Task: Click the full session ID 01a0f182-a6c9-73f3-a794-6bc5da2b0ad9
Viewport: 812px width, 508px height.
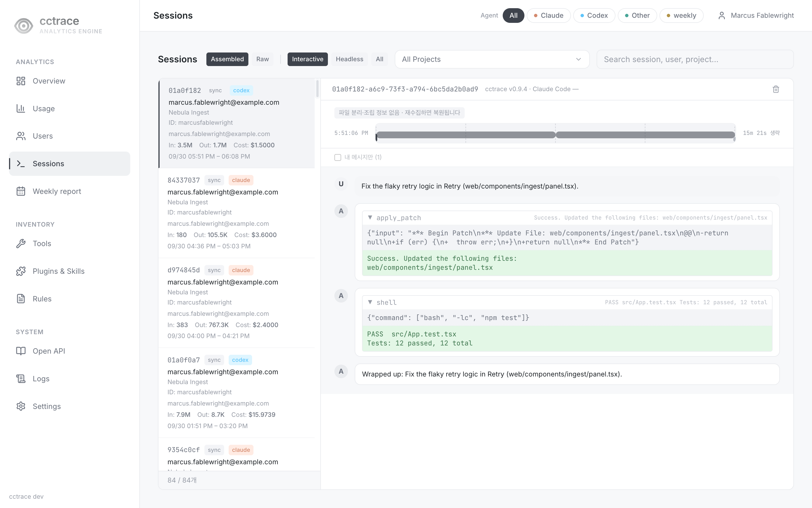Action: pos(405,89)
